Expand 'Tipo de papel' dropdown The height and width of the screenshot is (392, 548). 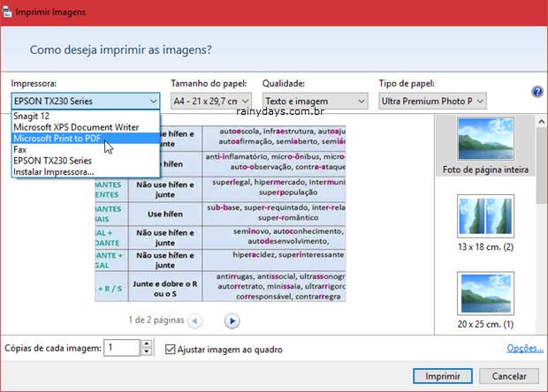(x=431, y=102)
